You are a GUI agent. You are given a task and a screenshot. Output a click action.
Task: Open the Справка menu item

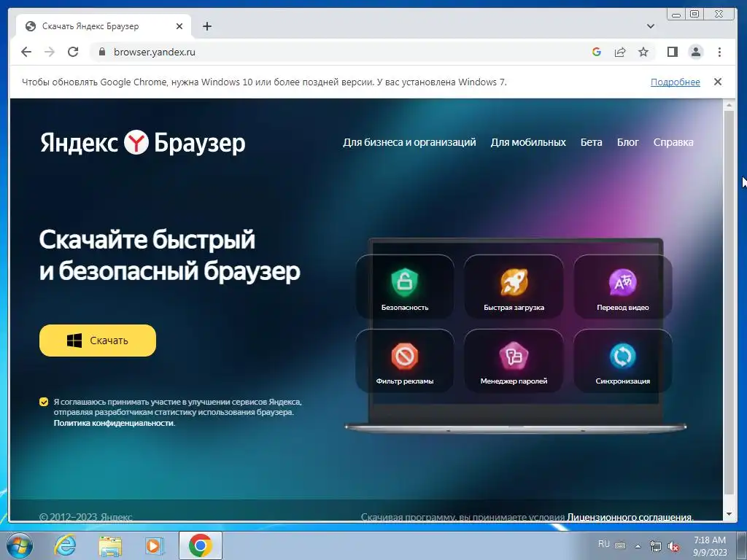click(673, 142)
